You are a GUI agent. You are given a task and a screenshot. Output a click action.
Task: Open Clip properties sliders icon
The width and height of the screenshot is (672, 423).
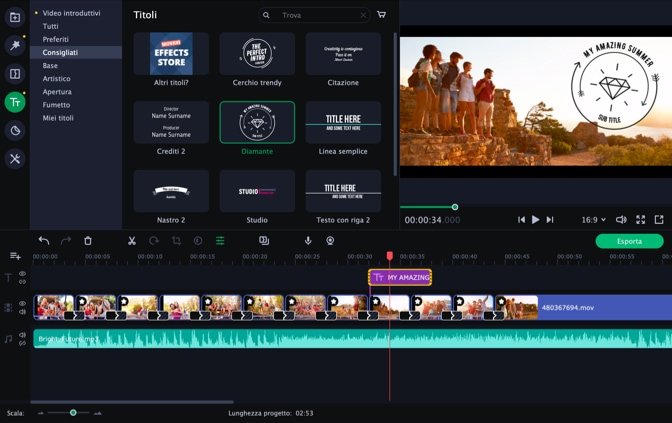[220, 241]
